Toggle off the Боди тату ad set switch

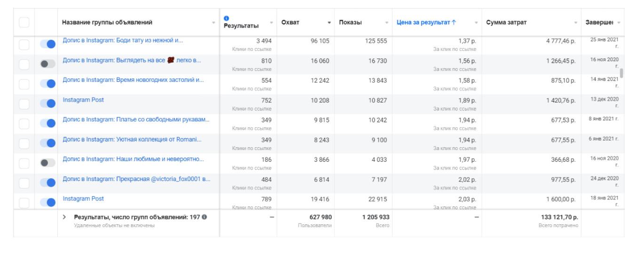(x=48, y=44)
